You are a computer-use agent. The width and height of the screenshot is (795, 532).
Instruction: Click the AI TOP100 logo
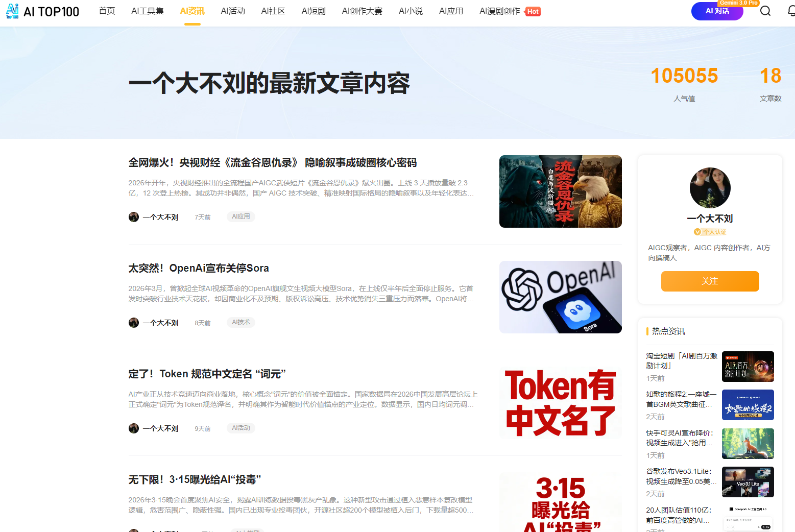(43, 11)
